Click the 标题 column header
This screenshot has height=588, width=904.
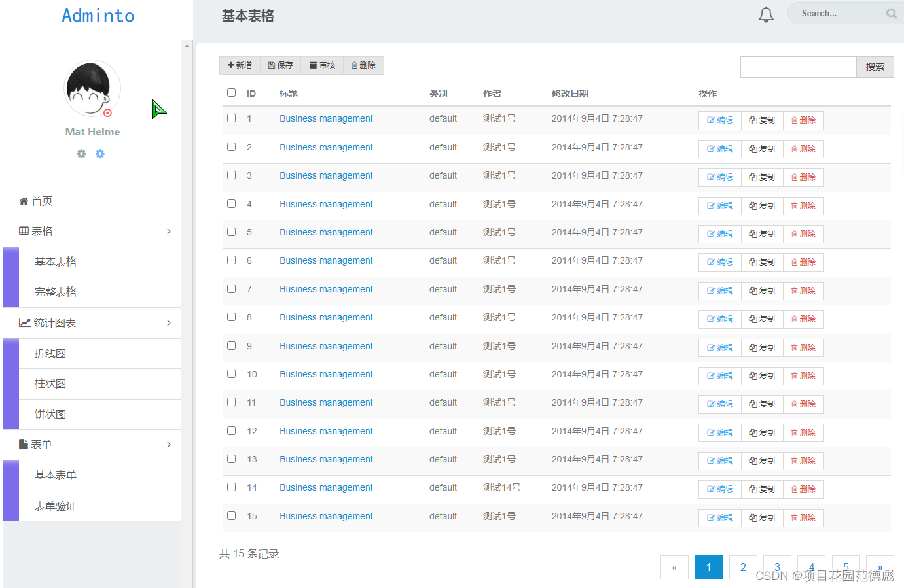coord(289,94)
